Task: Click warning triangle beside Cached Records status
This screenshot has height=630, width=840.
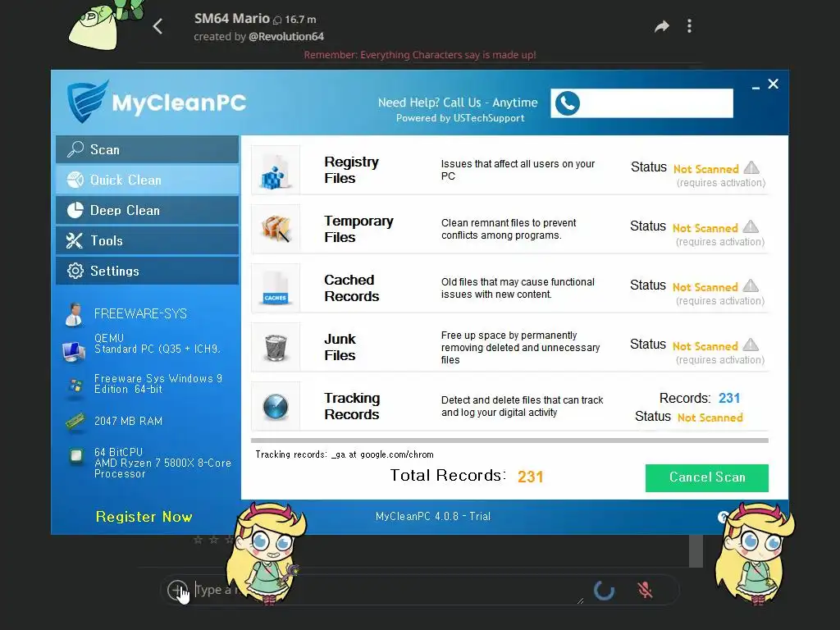Action: (751, 285)
